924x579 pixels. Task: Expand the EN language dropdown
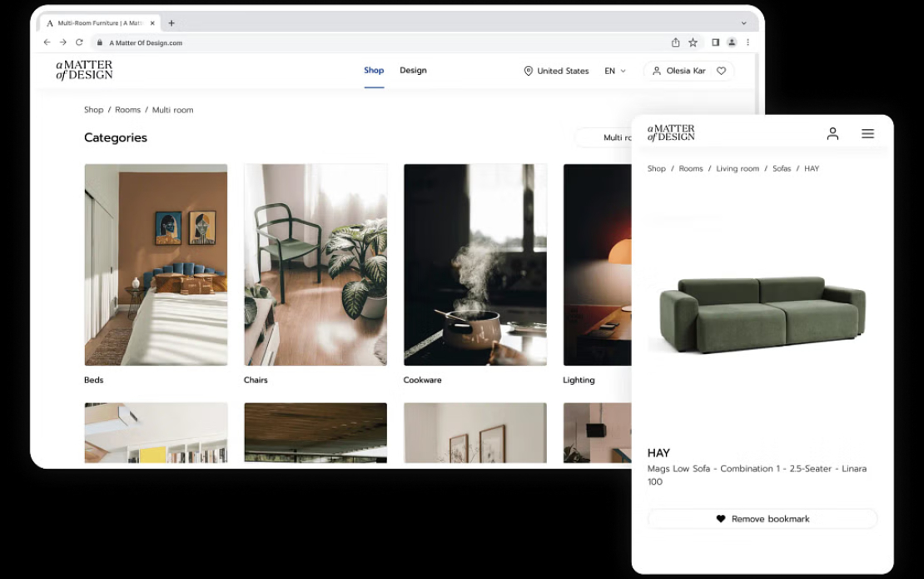[x=615, y=71]
